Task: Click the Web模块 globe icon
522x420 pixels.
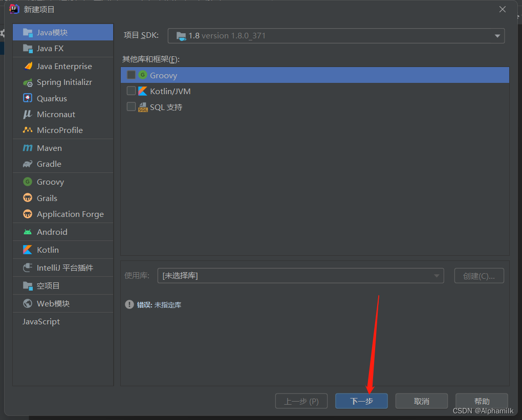Action: (x=28, y=303)
